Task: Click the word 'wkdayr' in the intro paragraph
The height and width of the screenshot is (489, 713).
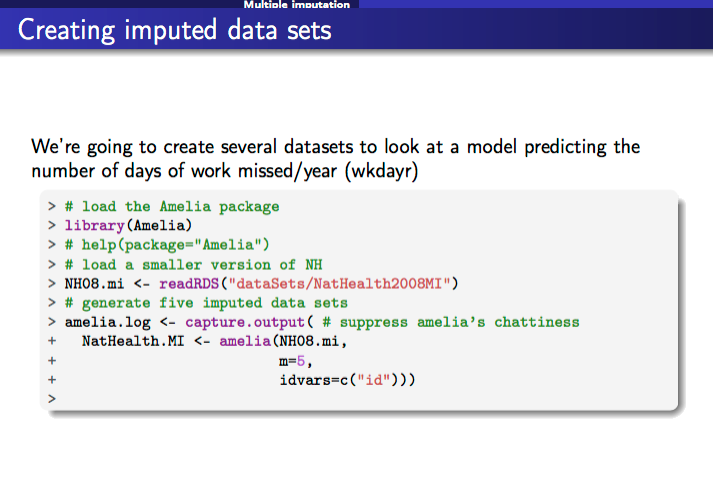Action: [x=379, y=170]
